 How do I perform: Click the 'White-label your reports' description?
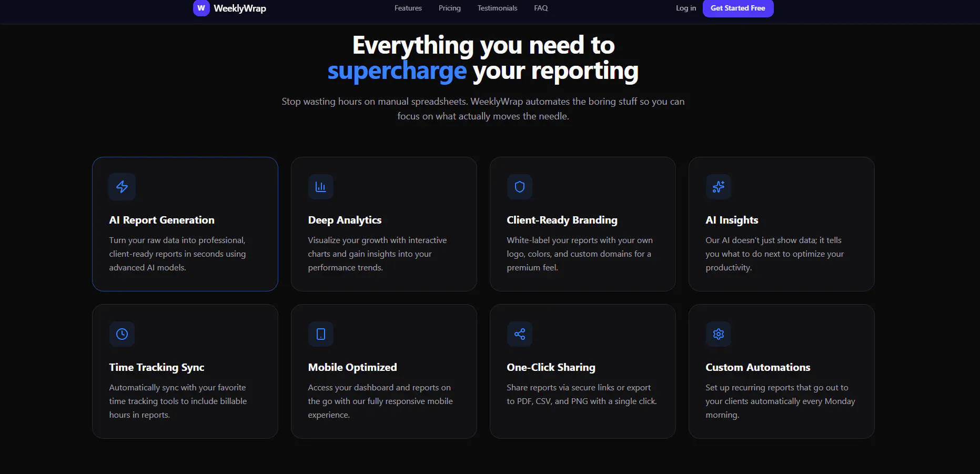580,254
